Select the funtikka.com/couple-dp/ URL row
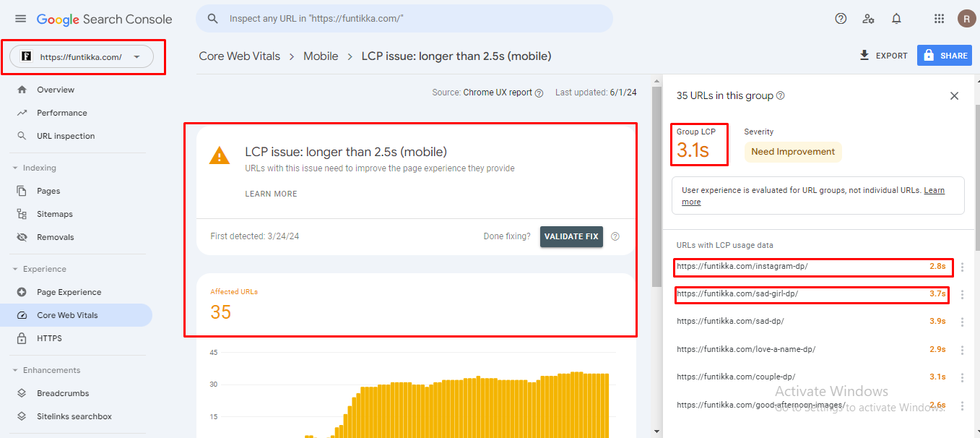 coord(811,377)
